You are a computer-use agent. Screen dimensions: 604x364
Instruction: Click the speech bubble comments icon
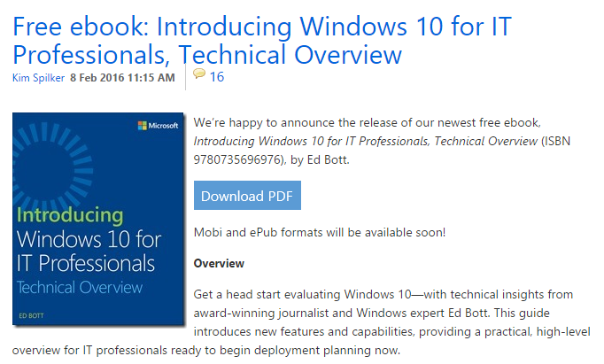(199, 75)
